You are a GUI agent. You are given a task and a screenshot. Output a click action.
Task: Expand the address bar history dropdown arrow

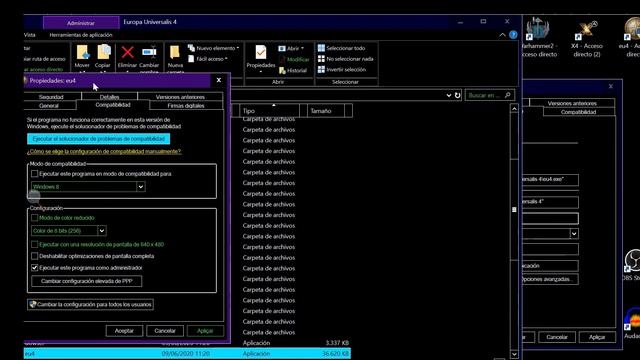tap(449, 95)
